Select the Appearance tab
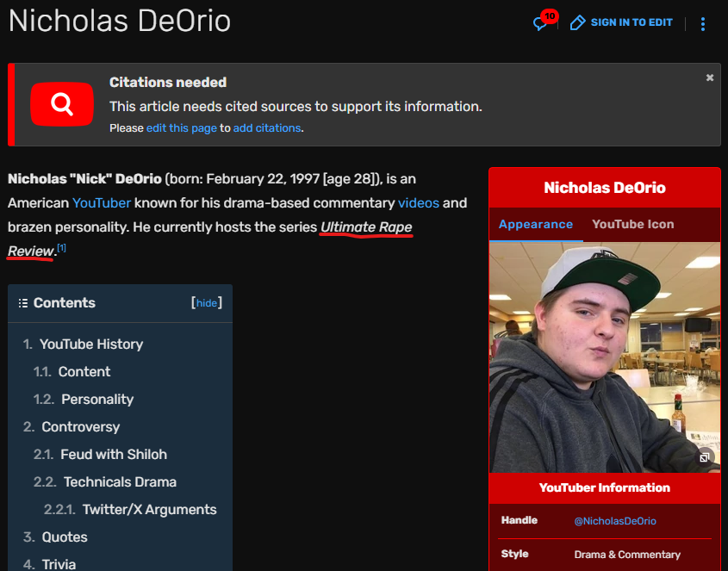 coord(536,224)
